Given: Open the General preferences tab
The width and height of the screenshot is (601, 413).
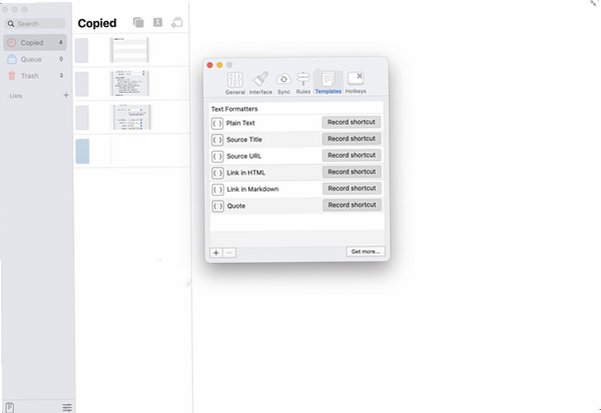Looking at the screenshot, I should click(x=235, y=83).
